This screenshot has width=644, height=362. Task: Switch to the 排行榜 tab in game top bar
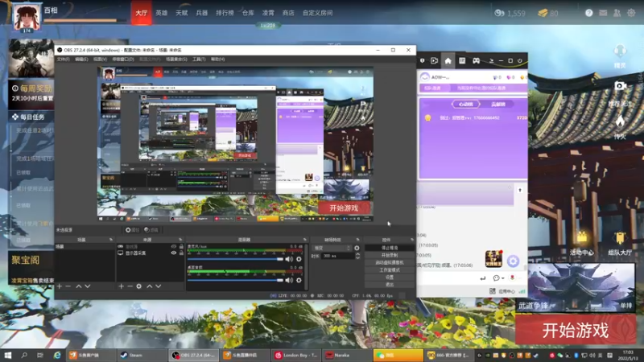click(x=225, y=13)
